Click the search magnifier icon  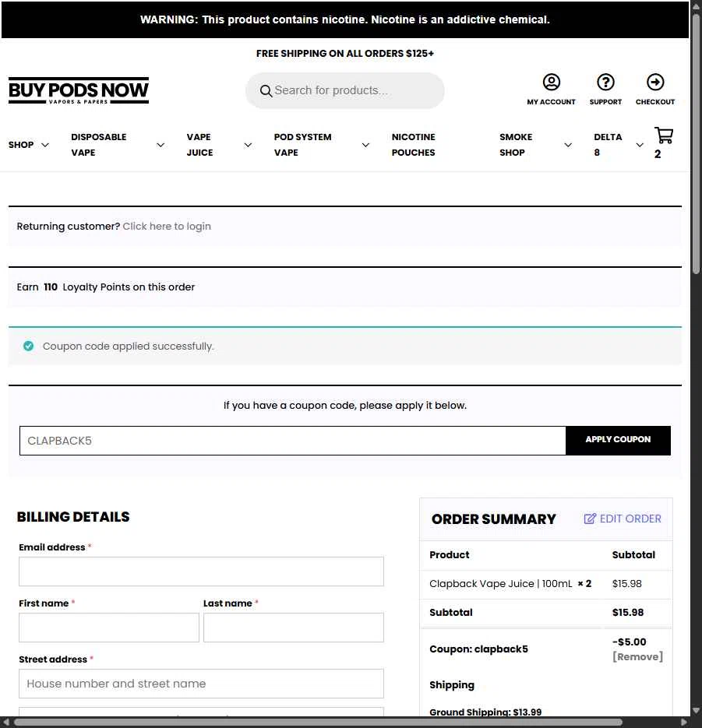[x=266, y=91]
